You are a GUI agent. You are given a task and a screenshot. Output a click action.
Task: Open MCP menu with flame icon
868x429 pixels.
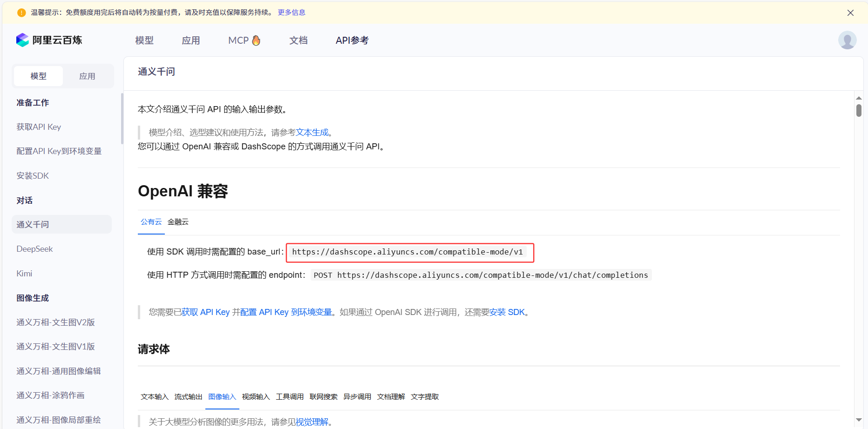(x=244, y=40)
